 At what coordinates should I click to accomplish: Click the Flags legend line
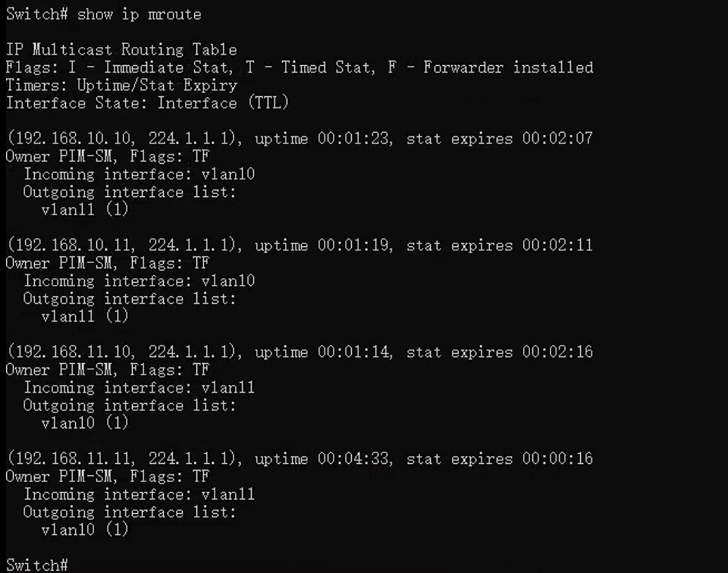(300, 67)
